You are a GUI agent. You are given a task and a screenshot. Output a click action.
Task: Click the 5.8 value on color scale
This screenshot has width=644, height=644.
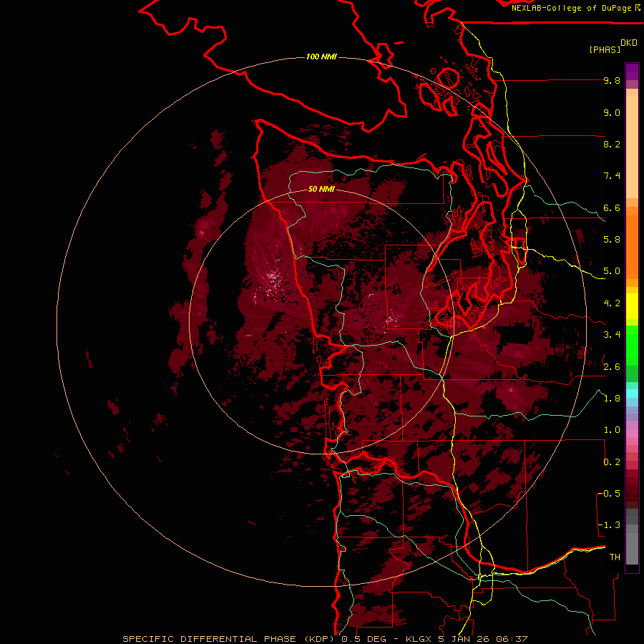[612, 240]
